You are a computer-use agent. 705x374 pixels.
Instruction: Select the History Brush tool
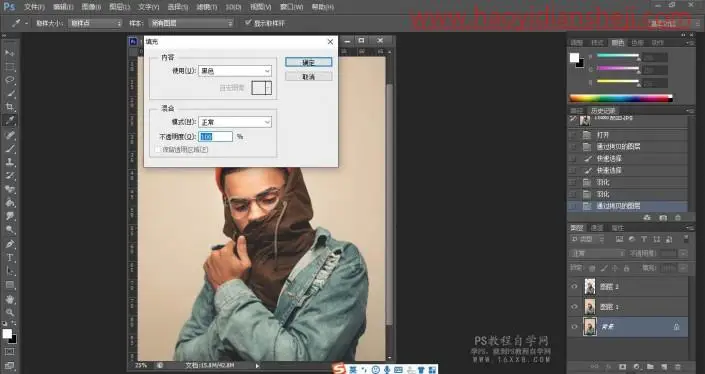[x=9, y=176]
